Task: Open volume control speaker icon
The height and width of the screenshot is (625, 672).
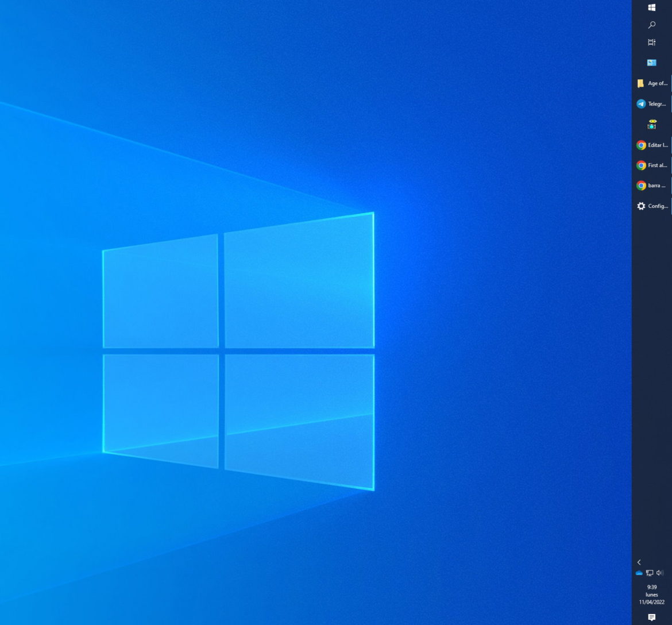Action: pos(659,573)
